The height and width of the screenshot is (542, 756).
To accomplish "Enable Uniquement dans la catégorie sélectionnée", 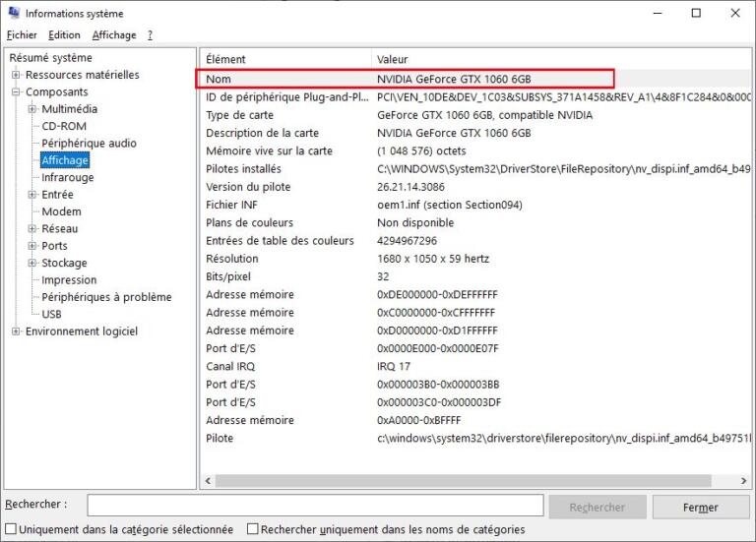I will click(x=11, y=529).
